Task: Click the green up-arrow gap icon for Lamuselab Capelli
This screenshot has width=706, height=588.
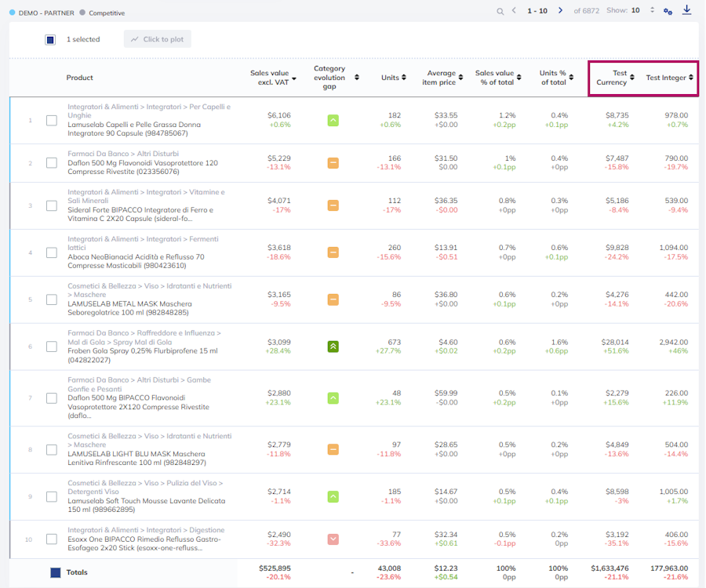Action: [333, 121]
